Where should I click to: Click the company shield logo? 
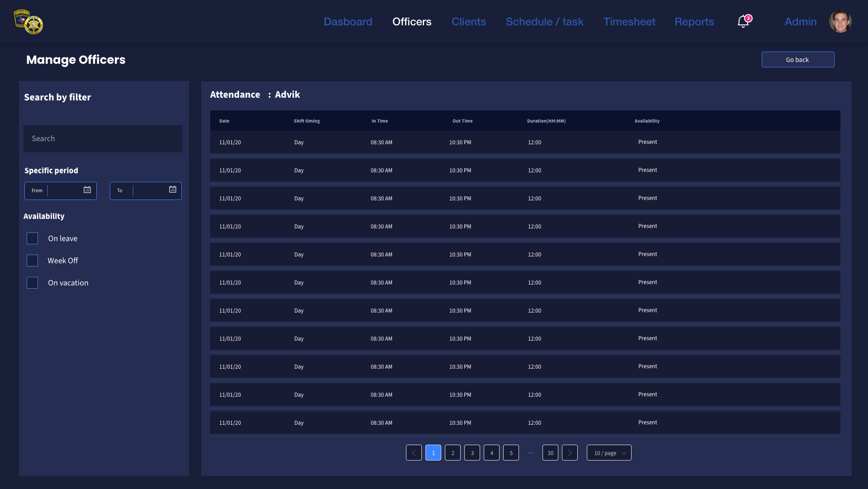tap(28, 22)
